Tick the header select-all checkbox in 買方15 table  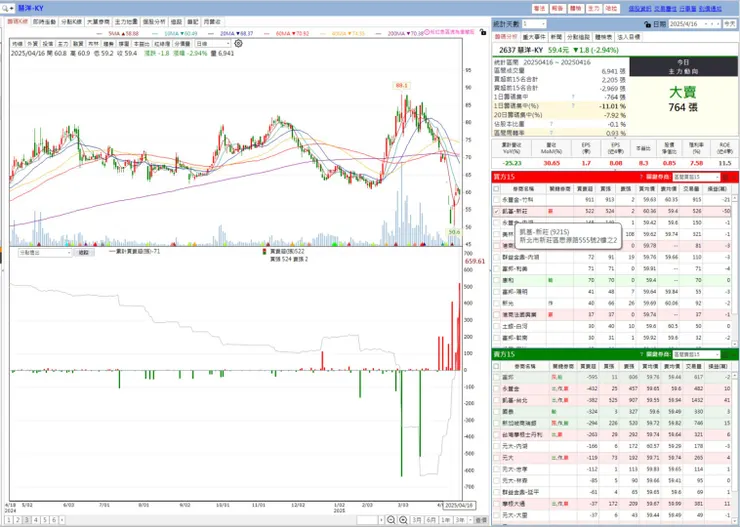(496, 189)
